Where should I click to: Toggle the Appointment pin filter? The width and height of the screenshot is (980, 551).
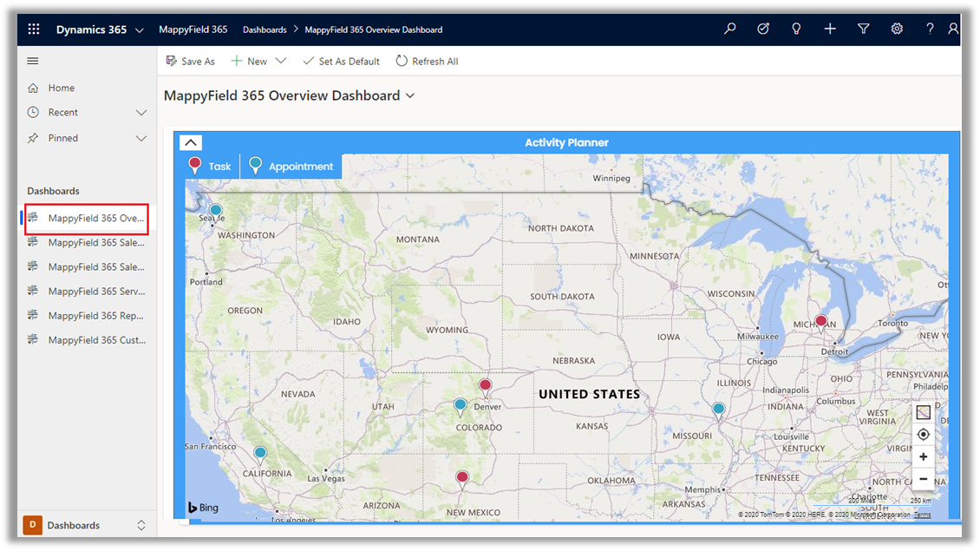tap(291, 167)
